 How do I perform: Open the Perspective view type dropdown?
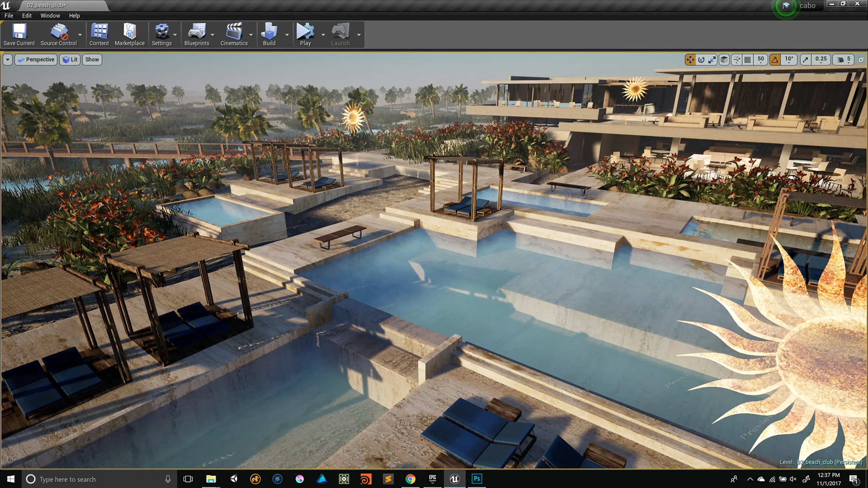pyautogui.click(x=36, y=60)
